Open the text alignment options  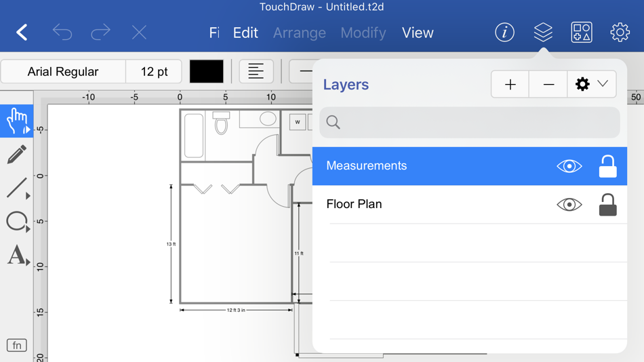256,71
